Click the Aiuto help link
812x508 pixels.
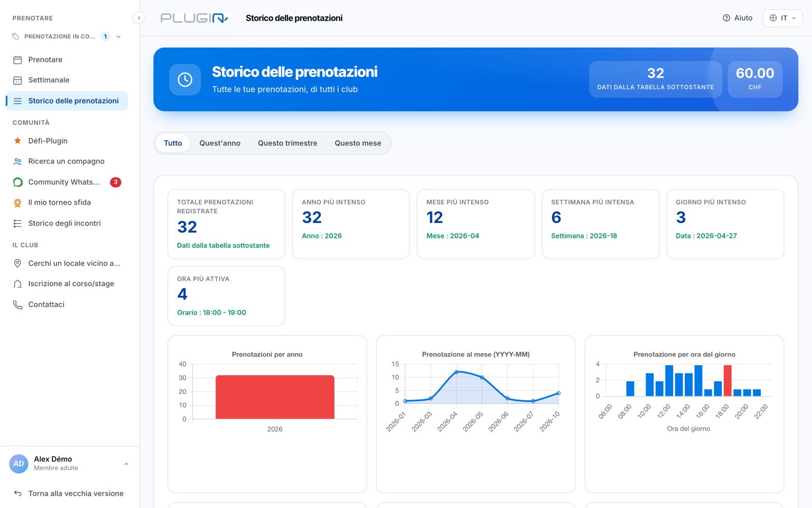737,18
